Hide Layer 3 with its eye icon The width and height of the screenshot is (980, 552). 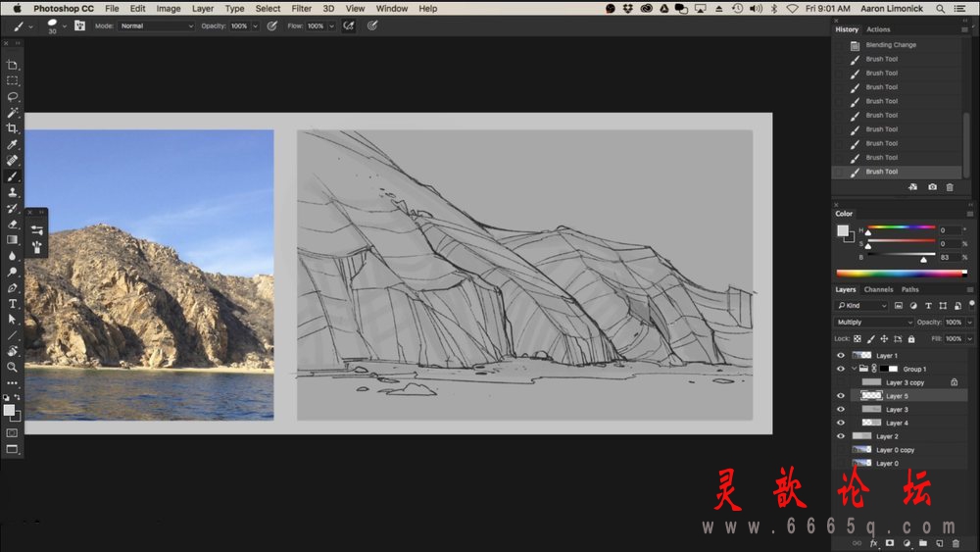point(841,410)
